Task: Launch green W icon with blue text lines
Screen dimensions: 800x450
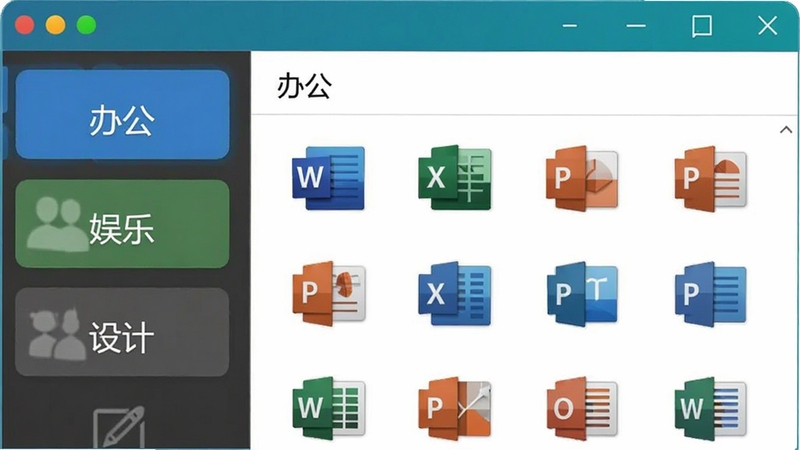Action: coord(710,408)
